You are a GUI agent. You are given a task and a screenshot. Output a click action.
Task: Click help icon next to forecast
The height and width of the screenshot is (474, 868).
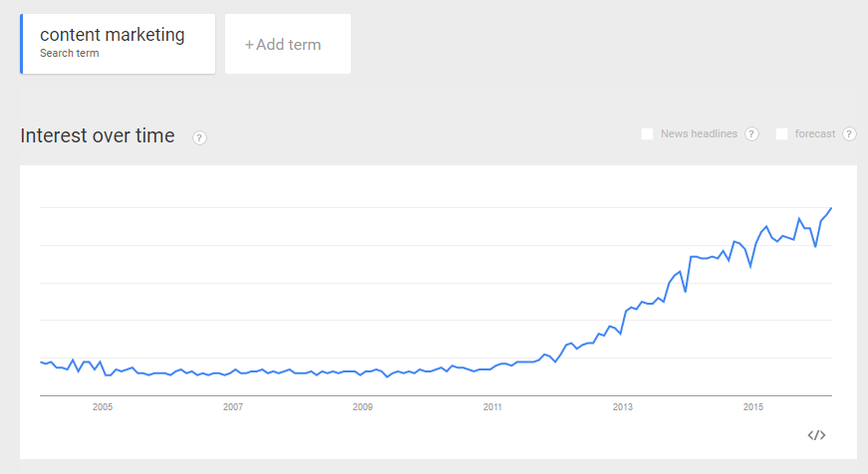(x=849, y=133)
